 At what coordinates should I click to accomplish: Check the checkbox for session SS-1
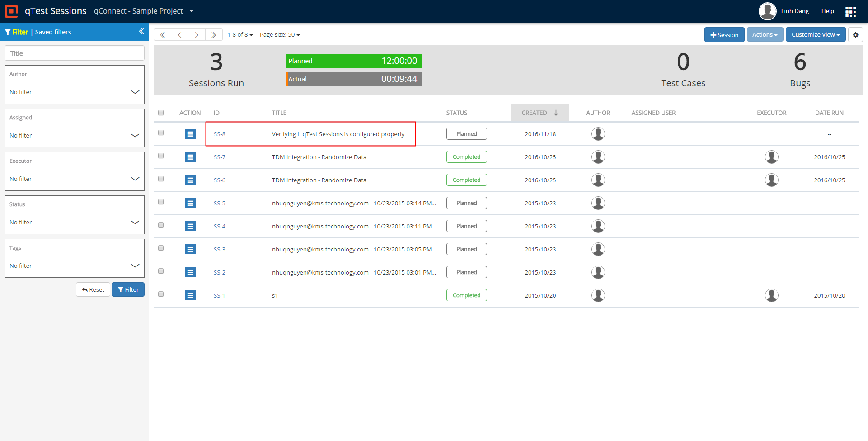(x=161, y=294)
